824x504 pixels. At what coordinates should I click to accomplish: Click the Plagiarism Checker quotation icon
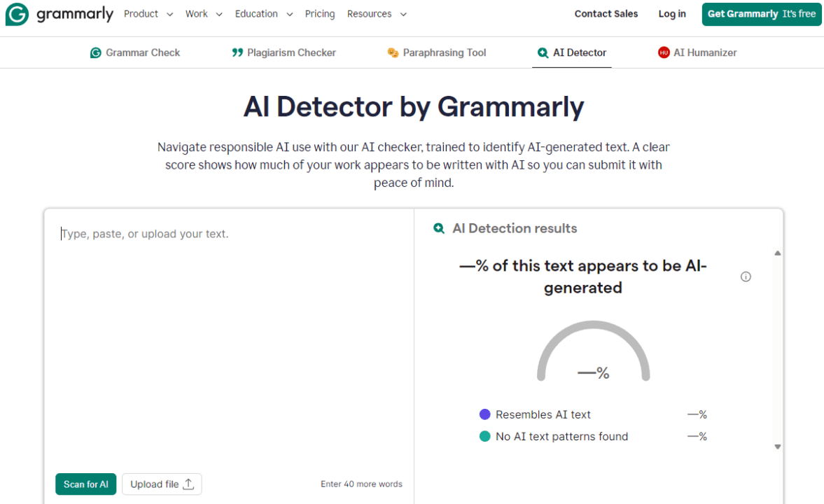[x=237, y=52]
